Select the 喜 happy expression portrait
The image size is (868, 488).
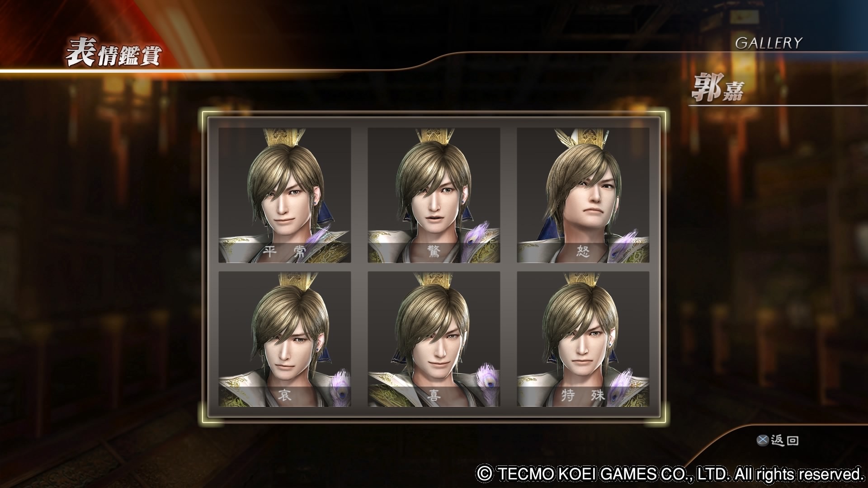coord(434,339)
